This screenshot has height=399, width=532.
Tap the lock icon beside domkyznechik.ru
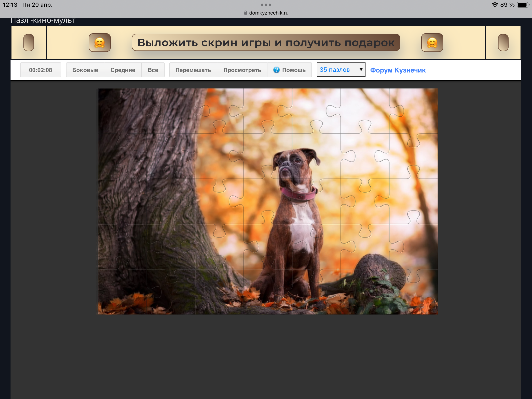[245, 13]
